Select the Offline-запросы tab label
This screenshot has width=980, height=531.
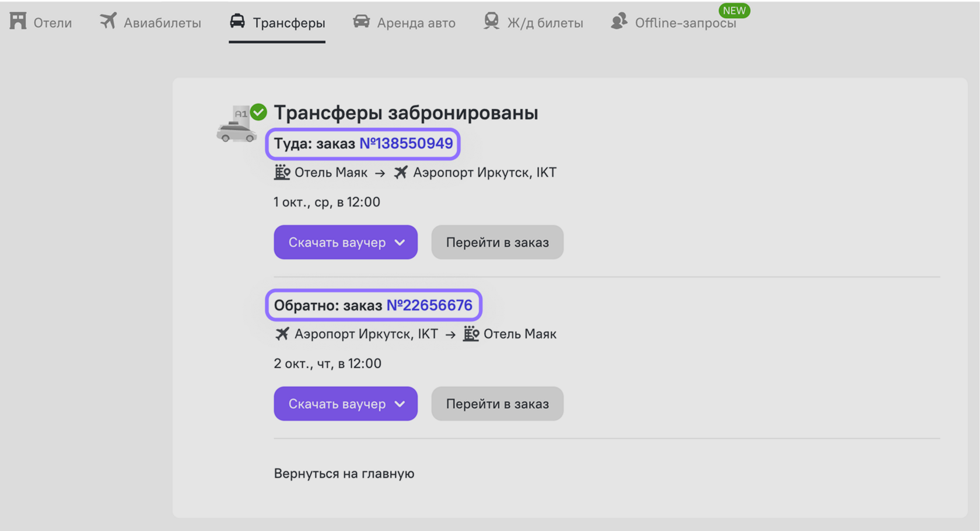click(x=685, y=23)
